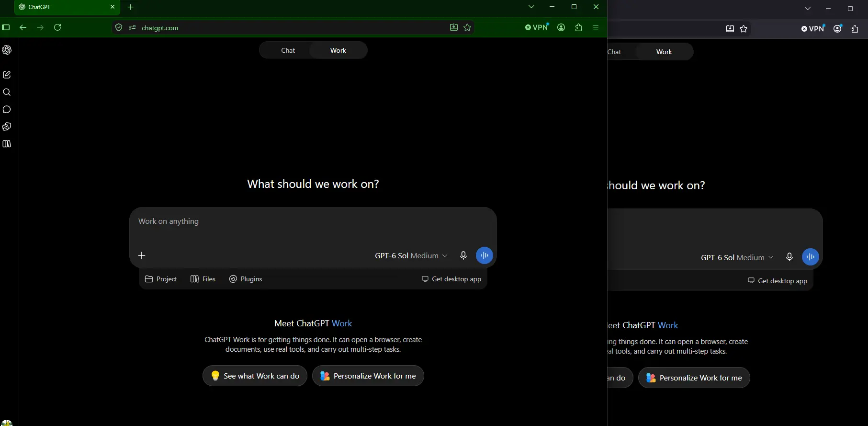Image resolution: width=868 pixels, height=426 pixels.
Task: Switch to the Chat mode toggle
Action: click(x=288, y=50)
